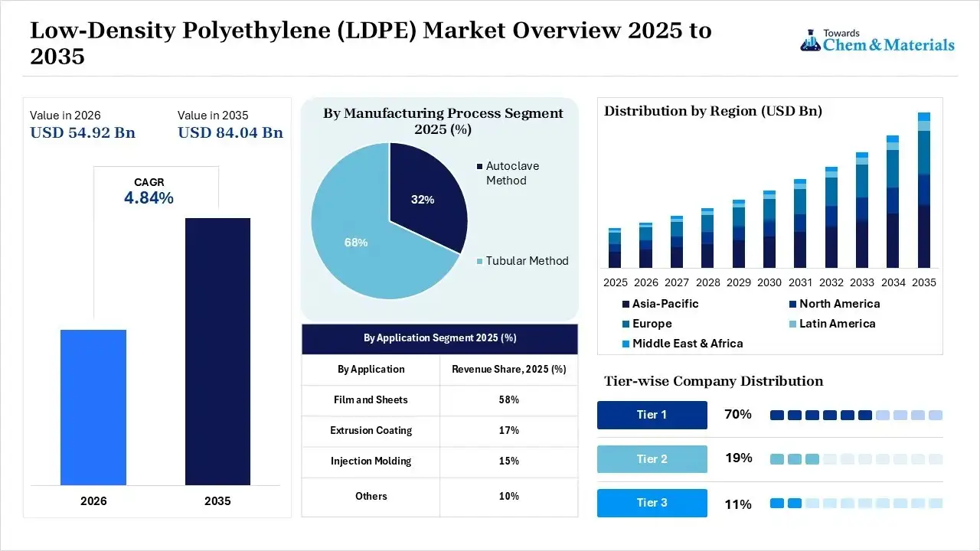Click the Tier 2 progress indicator dots
This screenshot has height=551, width=980.
coord(856,459)
